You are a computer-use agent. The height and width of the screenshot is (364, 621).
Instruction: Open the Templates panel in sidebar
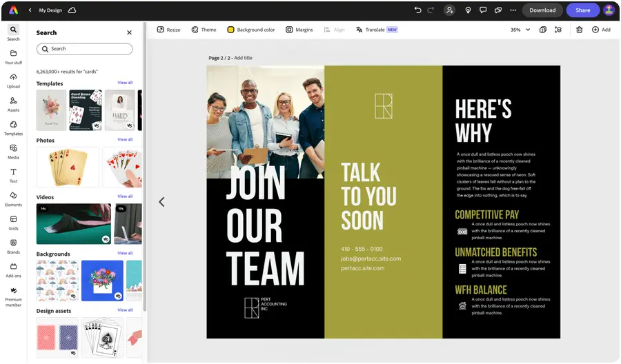pos(14,128)
